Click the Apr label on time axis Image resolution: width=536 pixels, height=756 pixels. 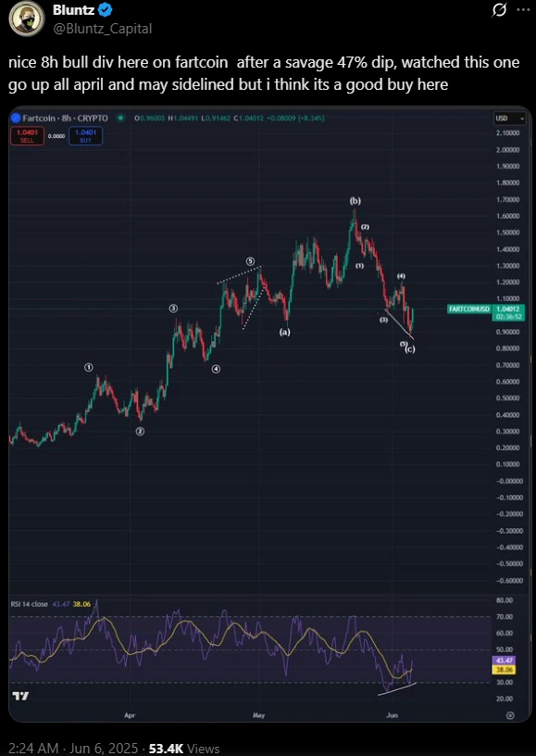pyautogui.click(x=130, y=715)
